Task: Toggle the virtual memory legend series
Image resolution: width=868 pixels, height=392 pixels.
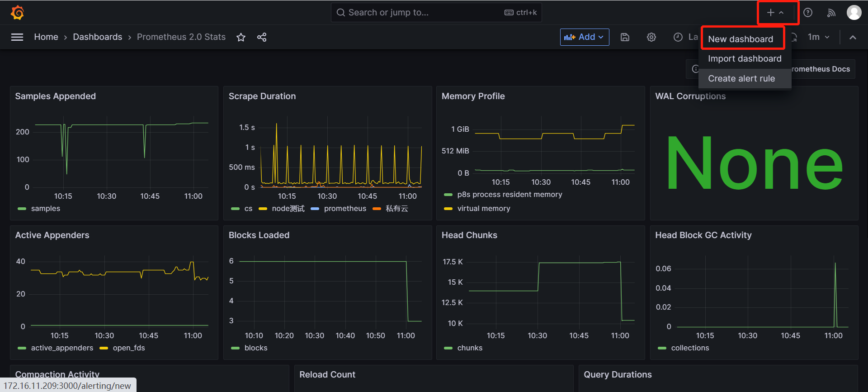Action: pyautogui.click(x=483, y=209)
